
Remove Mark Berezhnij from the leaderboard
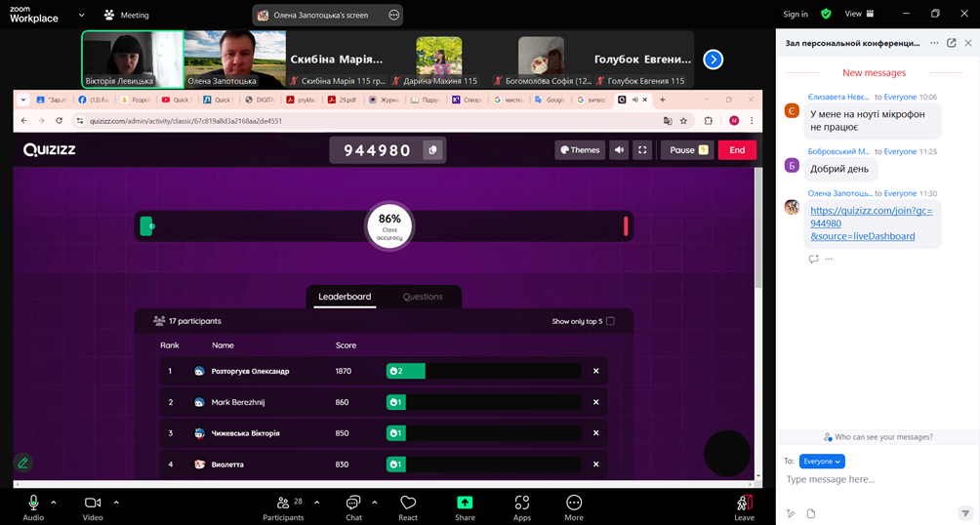pyautogui.click(x=595, y=402)
